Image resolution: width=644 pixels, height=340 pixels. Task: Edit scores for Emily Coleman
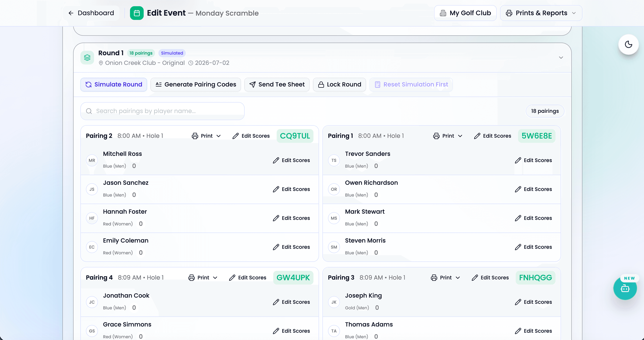point(291,247)
